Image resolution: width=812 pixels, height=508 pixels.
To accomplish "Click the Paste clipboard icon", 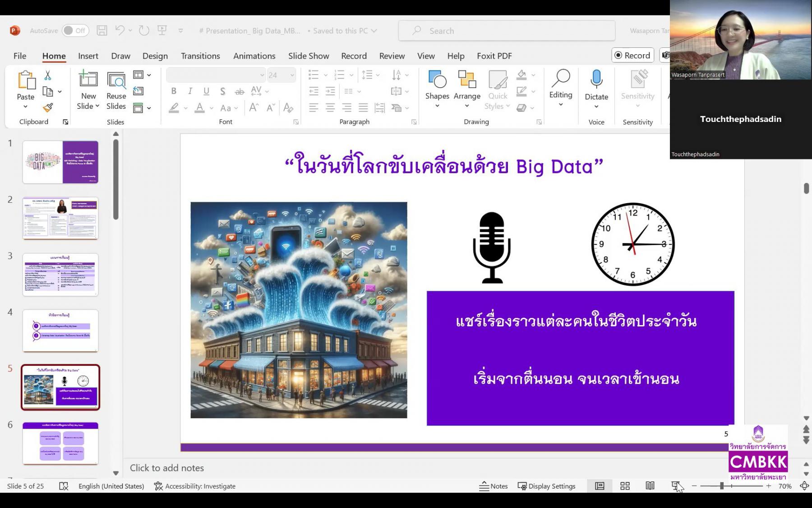I will pos(26,80).
